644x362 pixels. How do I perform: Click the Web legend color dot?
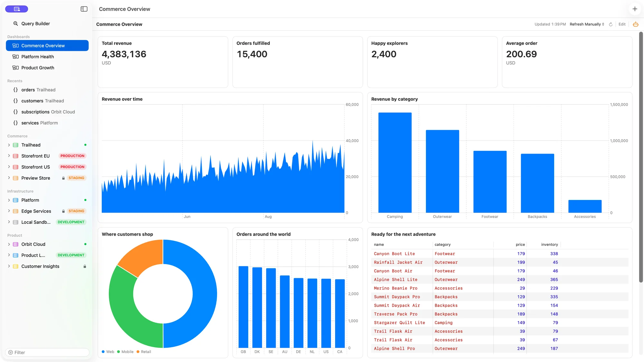point(103,352)
